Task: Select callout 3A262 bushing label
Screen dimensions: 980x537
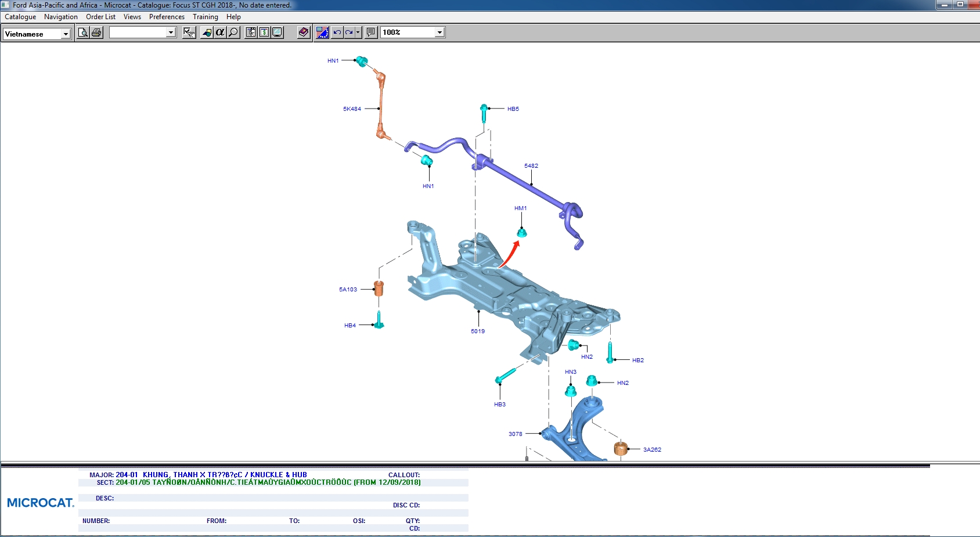Action: coord(652,449)
